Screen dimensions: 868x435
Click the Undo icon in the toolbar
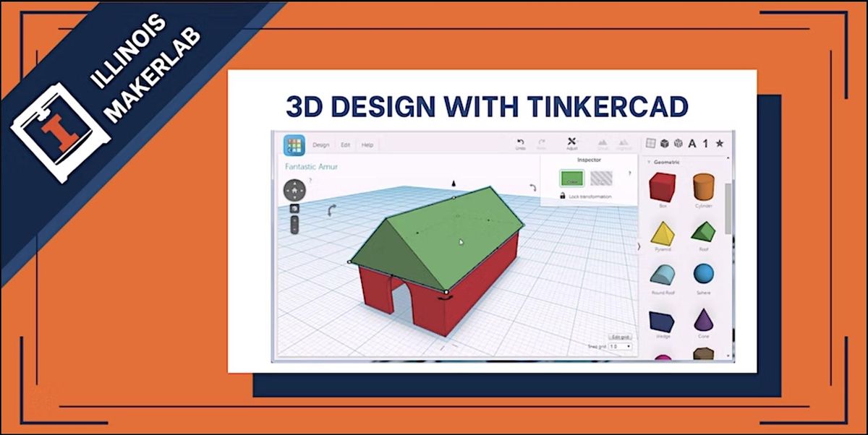pos(521,142)
